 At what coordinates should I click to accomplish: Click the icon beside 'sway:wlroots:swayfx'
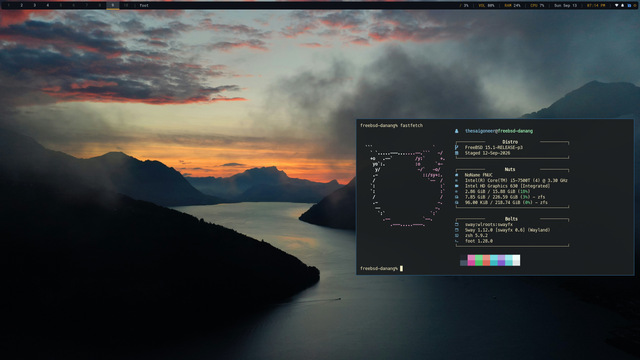click(456, 224)
